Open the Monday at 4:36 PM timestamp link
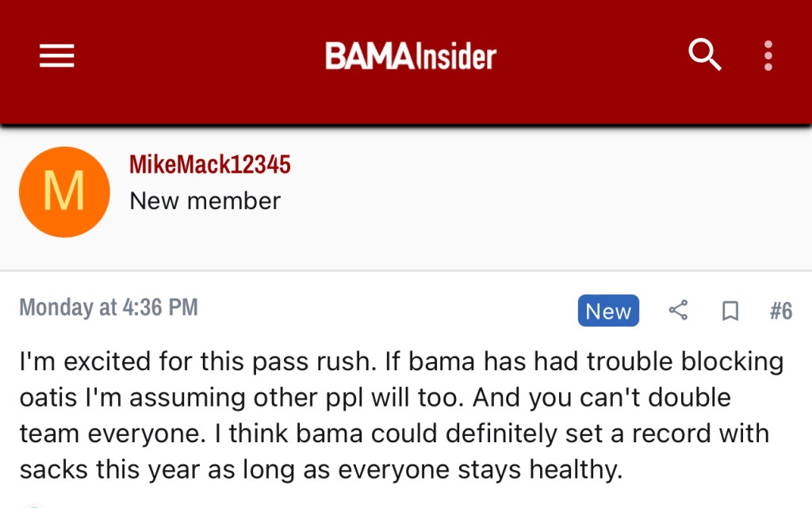Viewport: 812px width, 508px height. click(x=109, y=307)
